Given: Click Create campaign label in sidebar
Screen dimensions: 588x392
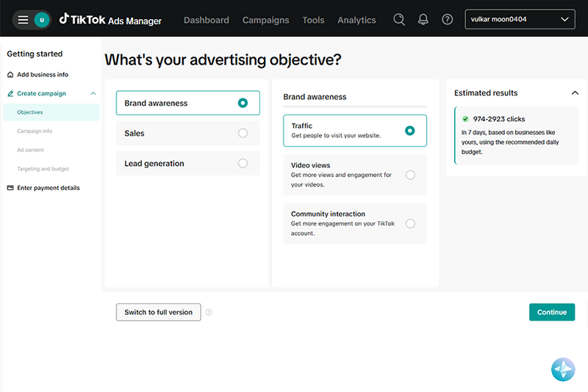Looking at the screenshot, I should click(x=41, y=94).
